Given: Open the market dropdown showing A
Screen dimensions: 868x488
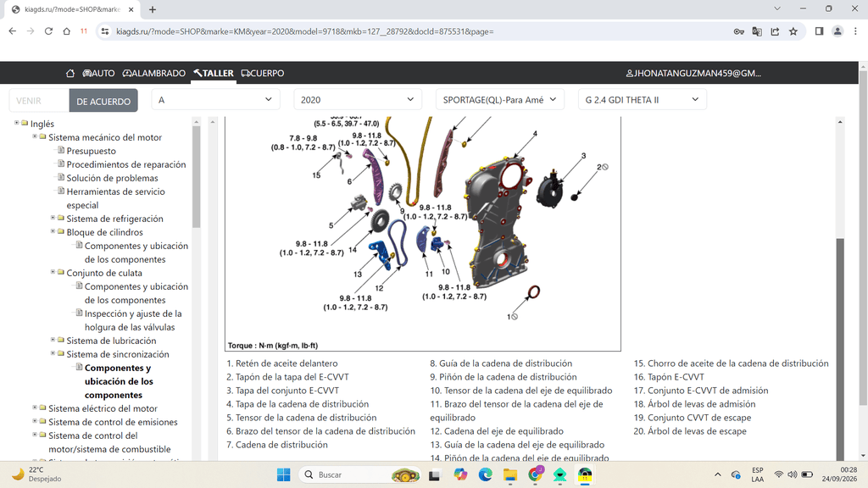Looking at the screenshot, I should point(215,100).
